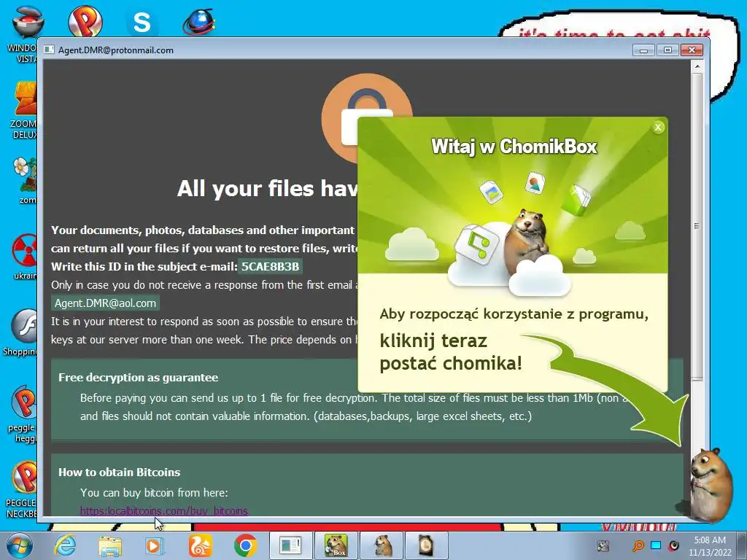The height and width of the screenshot is (560, 747).
Task: Open Windows Media Player from the taskbar
Action: tap(155, 545)
